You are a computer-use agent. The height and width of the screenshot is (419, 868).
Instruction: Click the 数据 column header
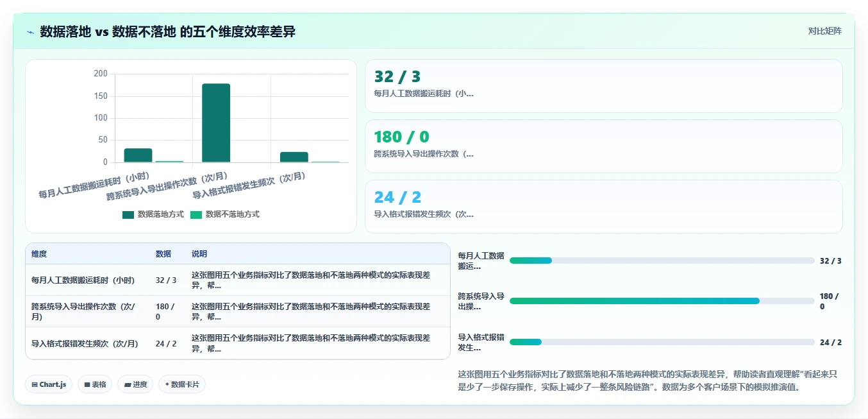click(163, 254)
